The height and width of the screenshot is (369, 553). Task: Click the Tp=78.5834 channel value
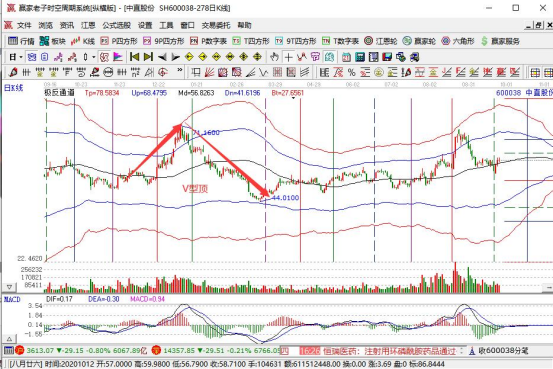coord(102,93)
